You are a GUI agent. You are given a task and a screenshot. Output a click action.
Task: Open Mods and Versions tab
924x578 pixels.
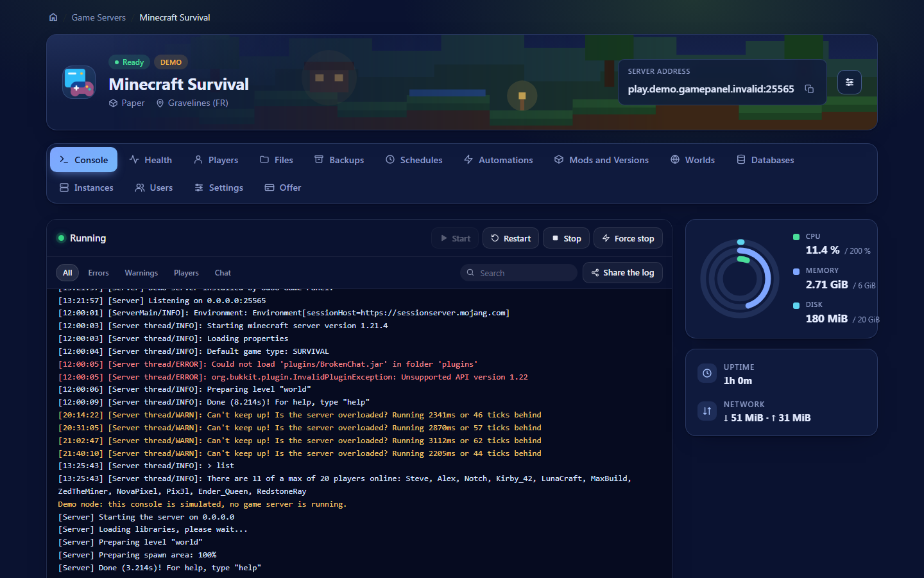click(x=602, y=160)
